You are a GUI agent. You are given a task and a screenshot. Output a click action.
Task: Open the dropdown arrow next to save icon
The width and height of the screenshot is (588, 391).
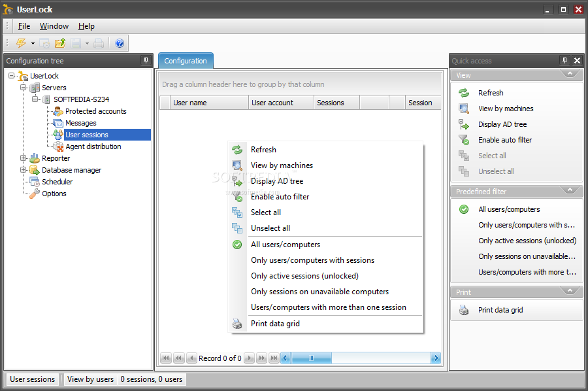(x=87, y=44)
